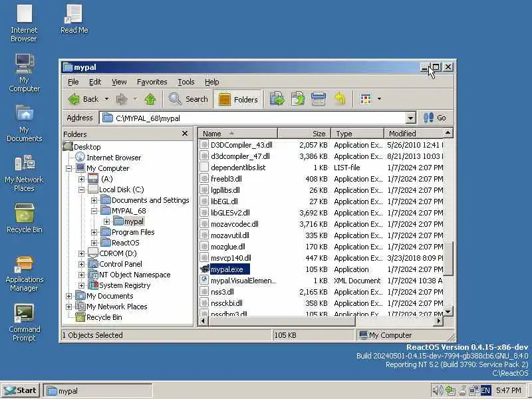
Task: Go up one folder level icon
Action: [x=150, y=99]
